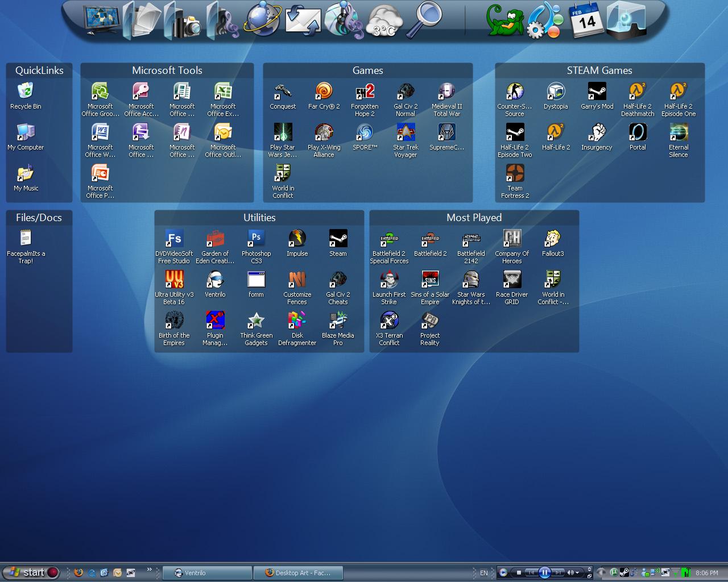
Task: Launch Steam from the Utilities fence
Action: 338,238
